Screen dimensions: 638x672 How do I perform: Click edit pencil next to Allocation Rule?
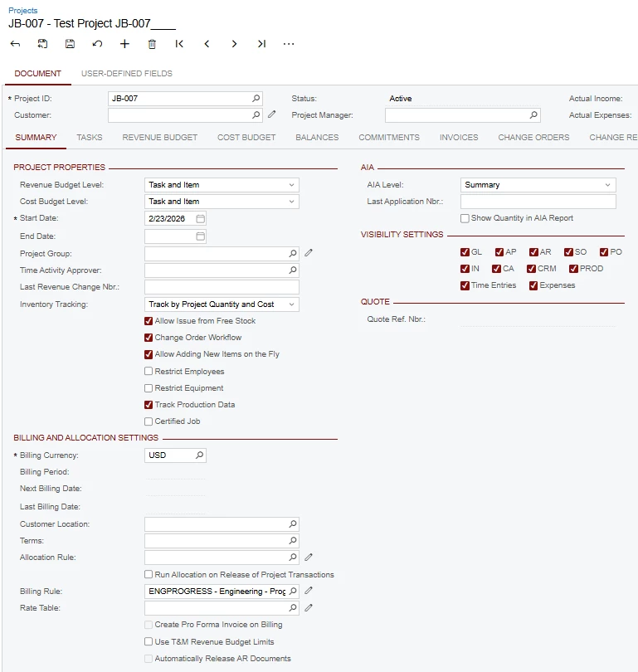coord(309,558)
